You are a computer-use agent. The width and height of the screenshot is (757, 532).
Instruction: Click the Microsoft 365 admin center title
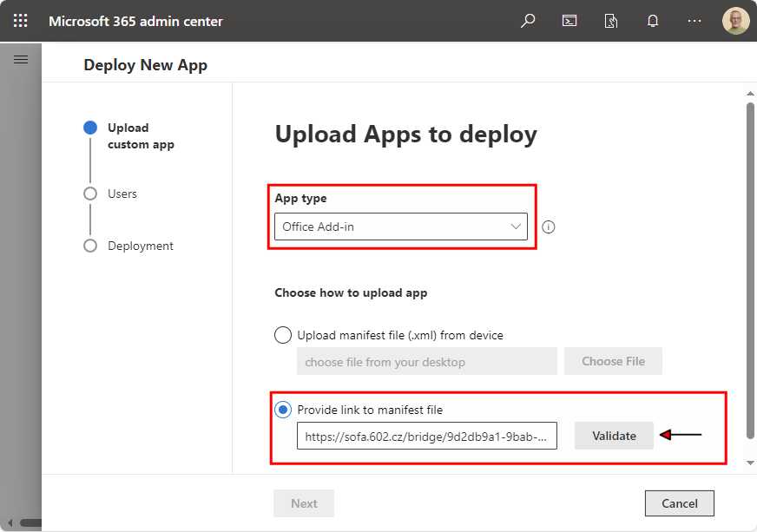coord(135,21)
